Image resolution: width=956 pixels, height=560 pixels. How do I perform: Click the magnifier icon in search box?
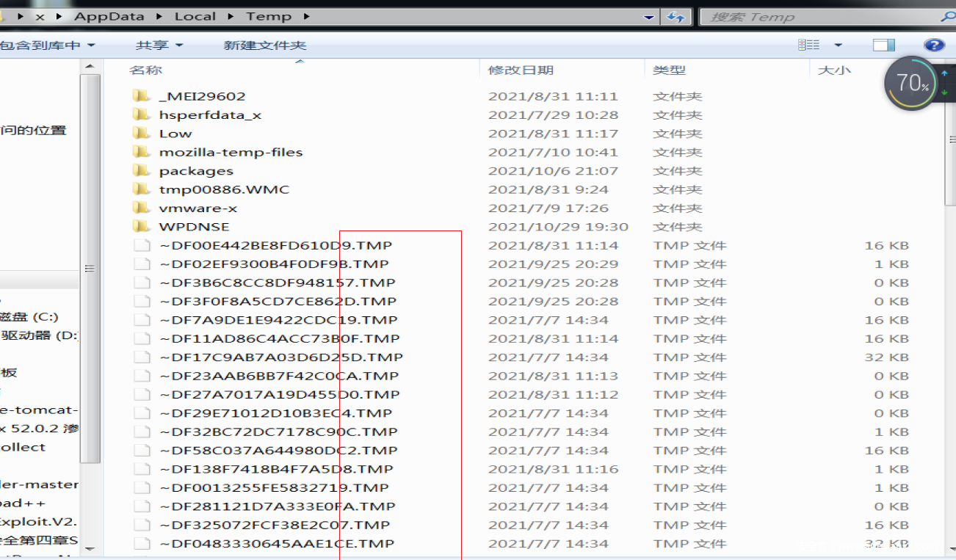coord(948,17)
